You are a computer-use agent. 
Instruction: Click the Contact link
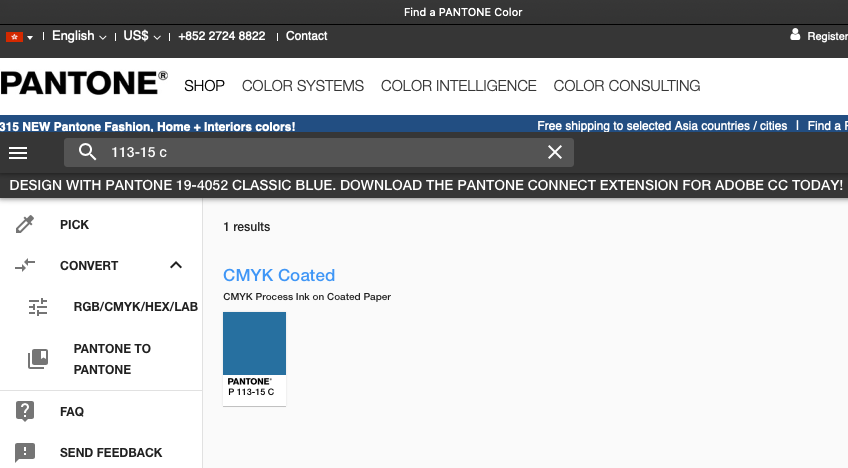306,36
